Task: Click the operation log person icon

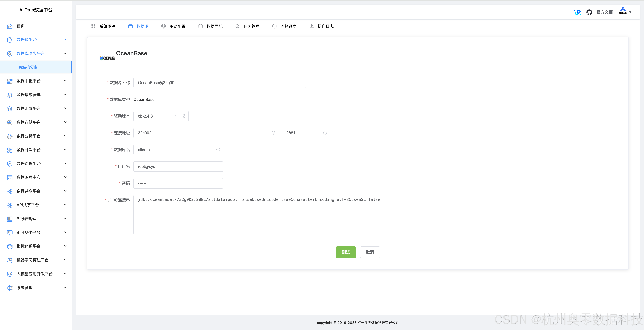Action: click(x=312, y=26)
